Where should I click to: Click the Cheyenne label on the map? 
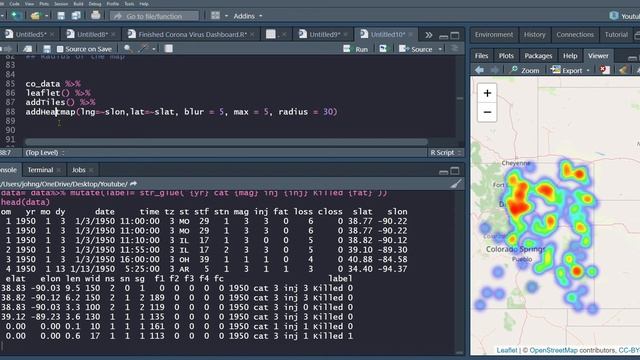coord(516,163)
